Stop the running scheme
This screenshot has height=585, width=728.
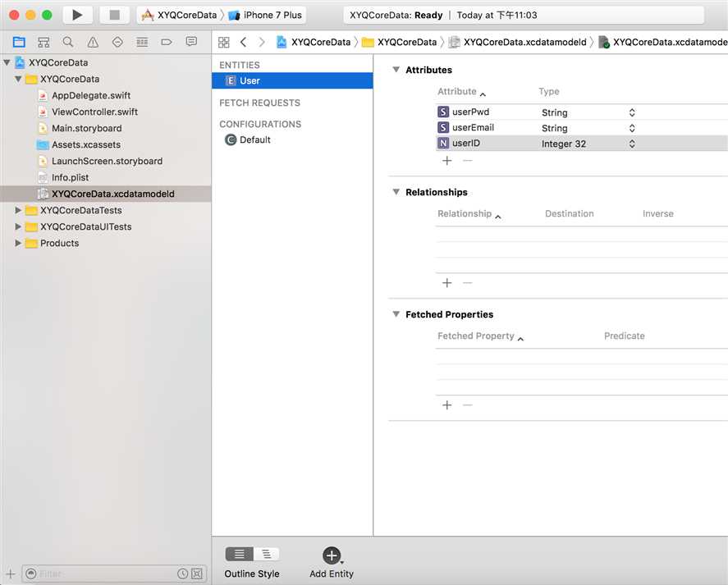pyautogui.click(x=114, y=16)
